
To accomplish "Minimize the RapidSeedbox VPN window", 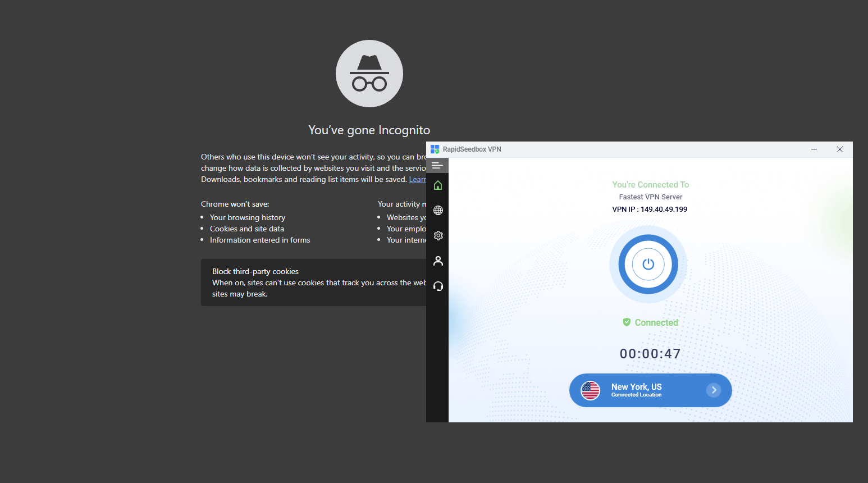I will tap(814, 149).
